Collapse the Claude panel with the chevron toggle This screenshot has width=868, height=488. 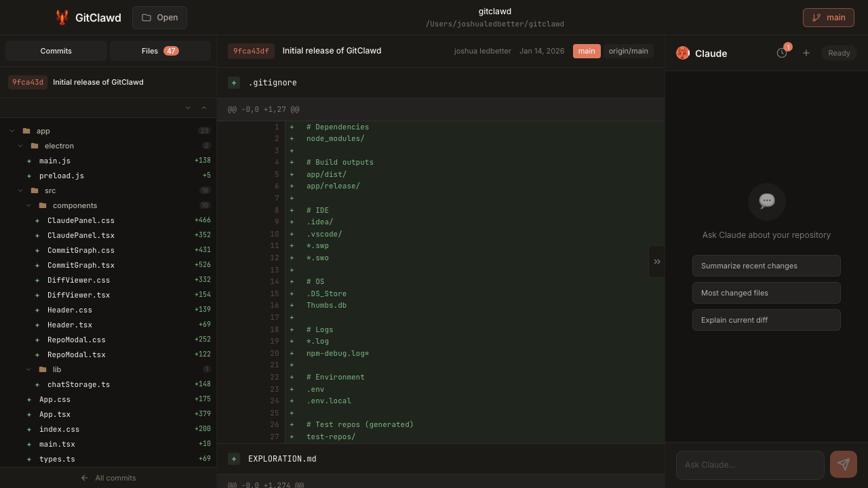657,261
